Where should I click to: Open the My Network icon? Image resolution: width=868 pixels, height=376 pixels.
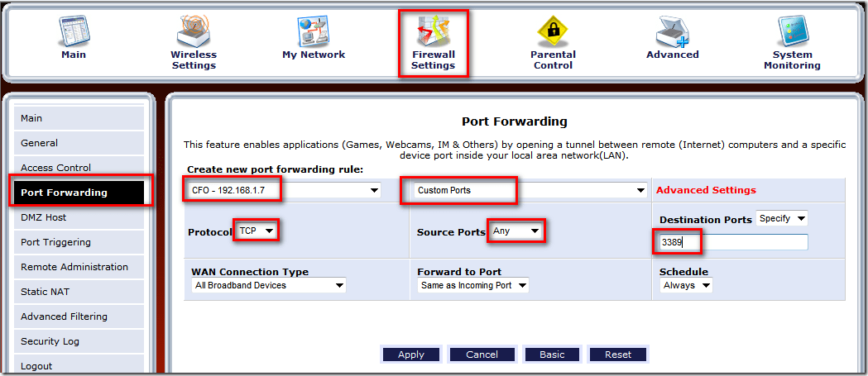point(314,31)
